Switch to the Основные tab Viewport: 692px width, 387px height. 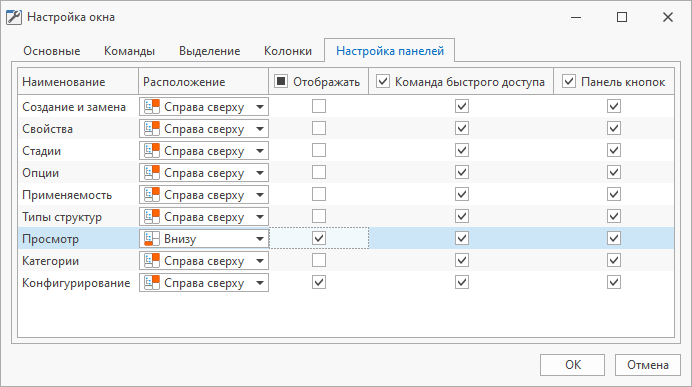pos(52,51)
